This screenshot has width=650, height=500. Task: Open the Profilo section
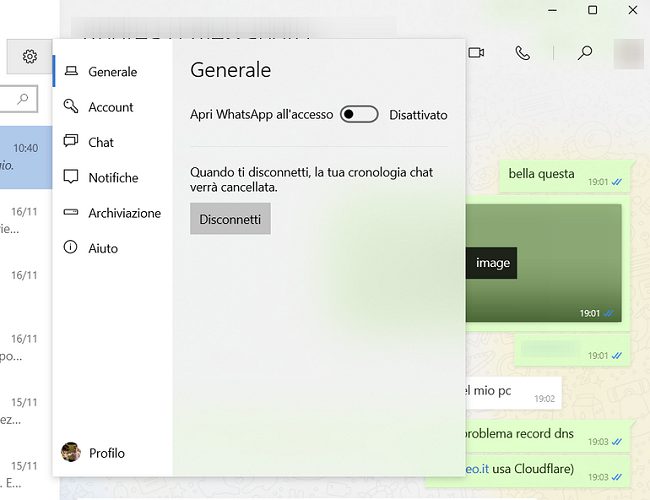(112, 453)
